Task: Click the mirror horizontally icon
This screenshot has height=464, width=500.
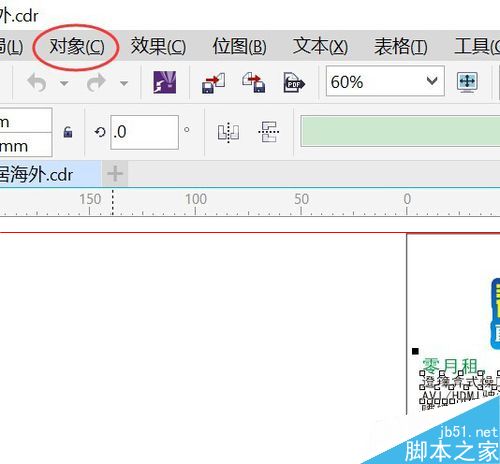Action: [228, 132]
